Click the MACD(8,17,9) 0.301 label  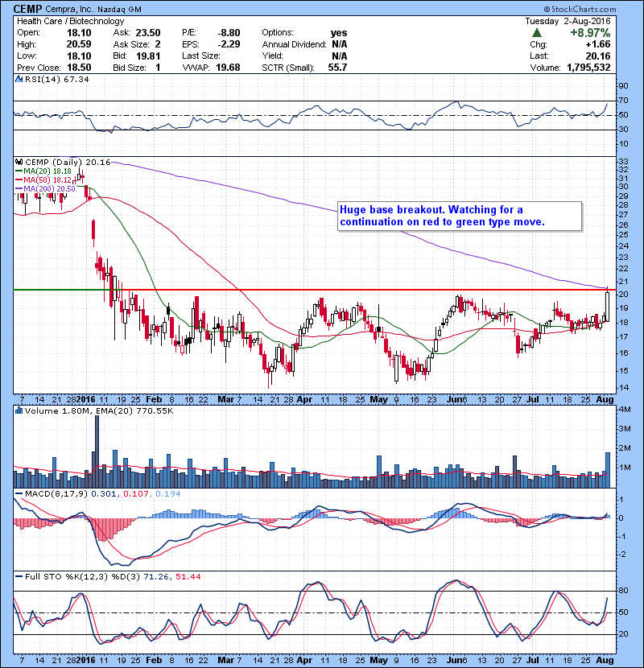tap(70, 494)
